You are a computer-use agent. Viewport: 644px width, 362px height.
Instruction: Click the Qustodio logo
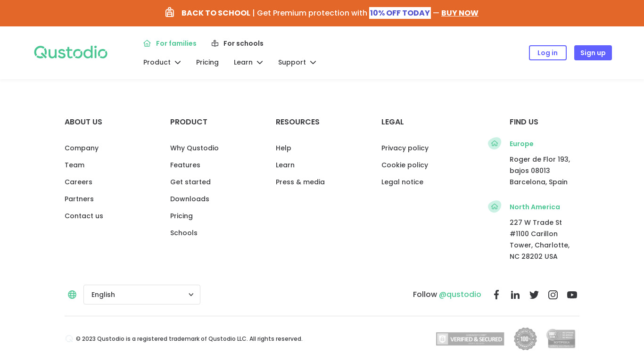click(71, 52)
